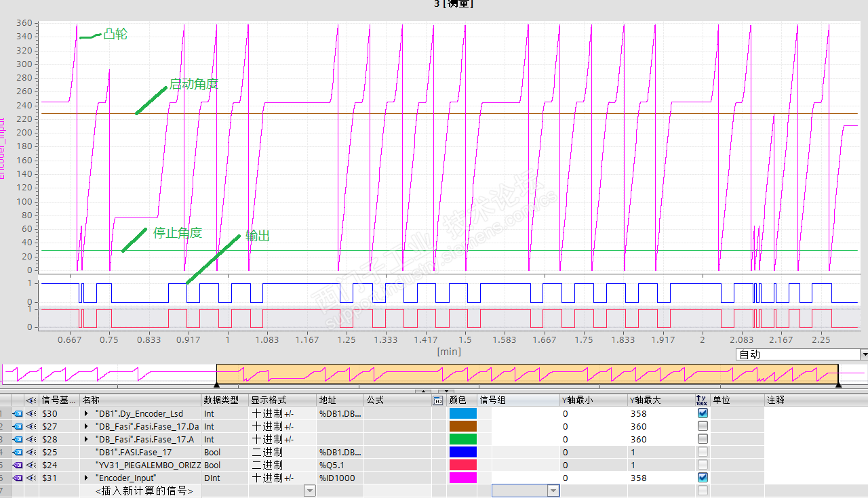Open the 自动 dropdown below the chart
Image resolution: width=868 pixels, height=498 pixels.
pyautogui.click(x=864, y=354)
